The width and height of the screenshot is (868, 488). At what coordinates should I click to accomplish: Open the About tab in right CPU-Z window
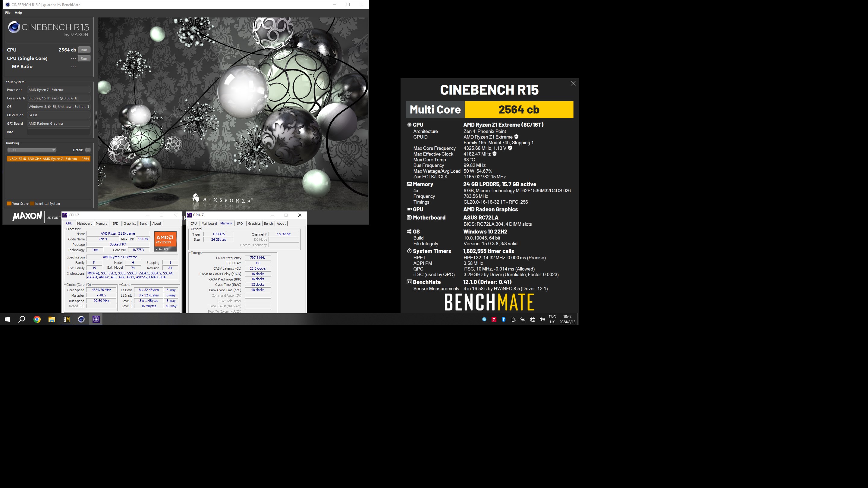(x=281, y=223)
